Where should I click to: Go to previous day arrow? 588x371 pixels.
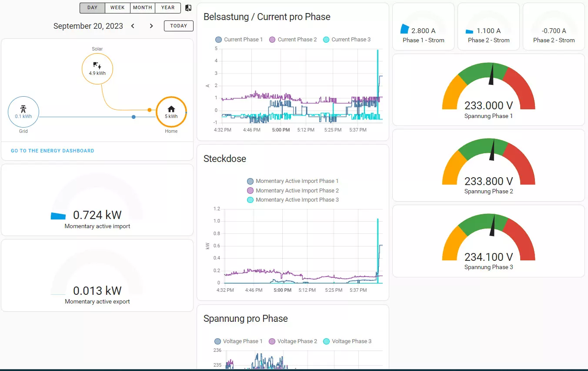pos(133,26)
